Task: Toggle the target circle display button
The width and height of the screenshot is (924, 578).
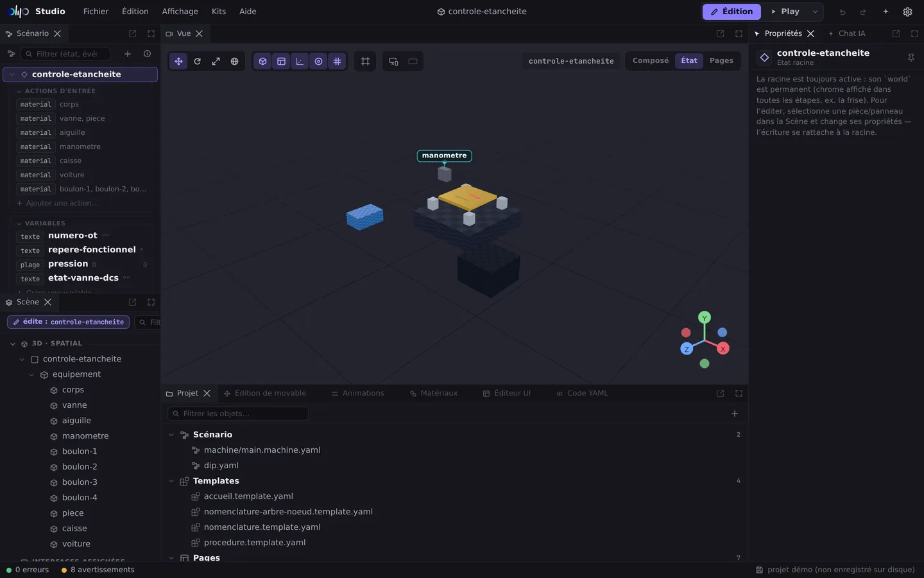Action: coord(318,61)
